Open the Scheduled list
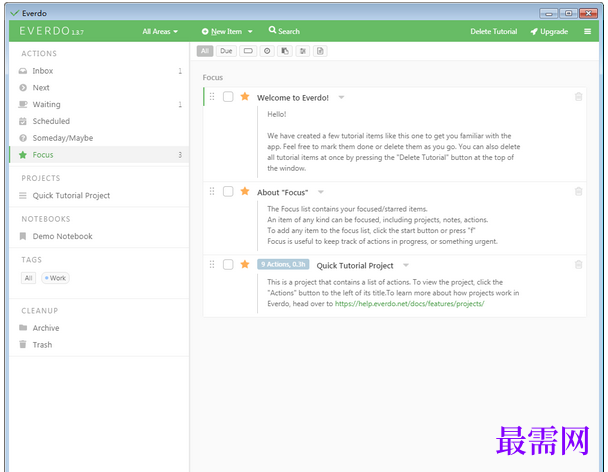Image resolution: width=608 pixels, height=472 pixels. pyautogui.click(x=99, y=121)
